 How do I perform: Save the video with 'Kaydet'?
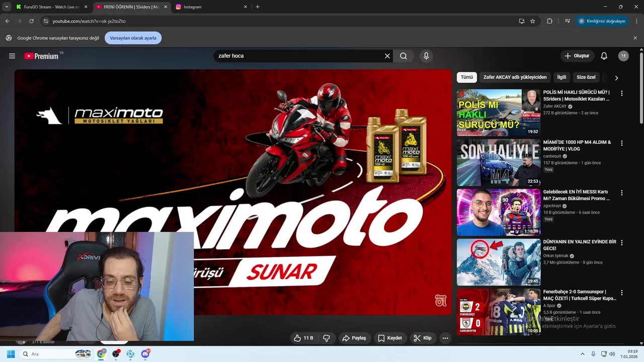(x=390, y=338)
